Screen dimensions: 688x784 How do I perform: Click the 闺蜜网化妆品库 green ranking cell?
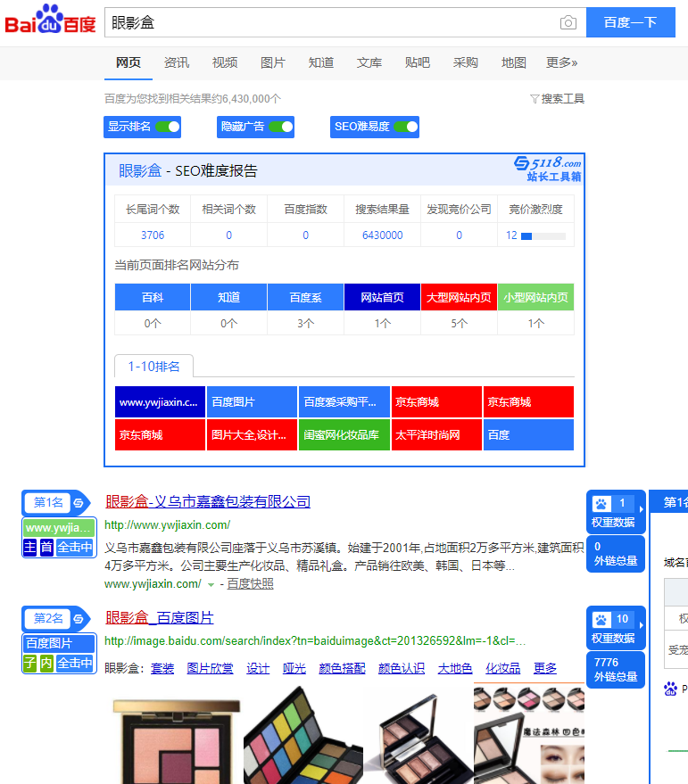[x=344, y=435]
